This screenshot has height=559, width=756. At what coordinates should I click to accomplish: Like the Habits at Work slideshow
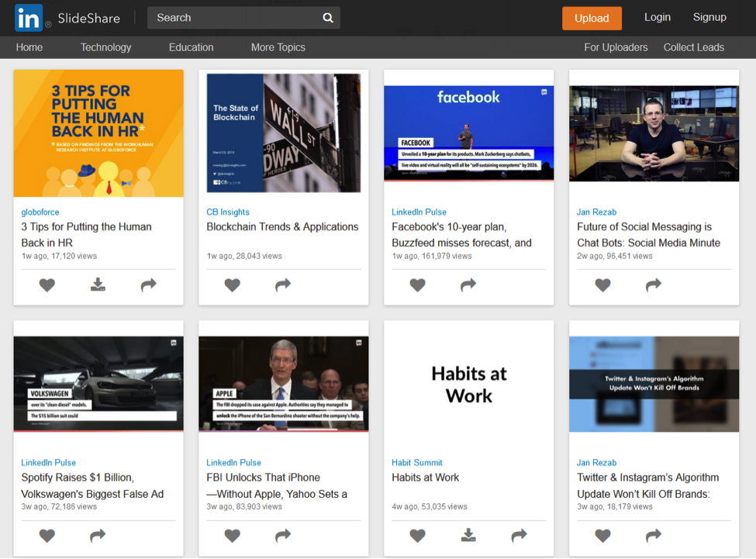coord(417,536)
